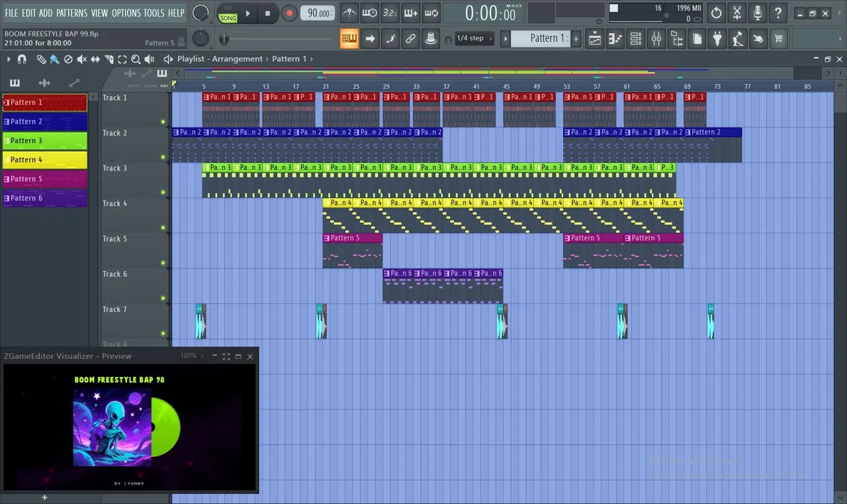The width and height of the screenshot is (847, 504).
Task: Toggle loop recording icon
Action: point(431,13)
